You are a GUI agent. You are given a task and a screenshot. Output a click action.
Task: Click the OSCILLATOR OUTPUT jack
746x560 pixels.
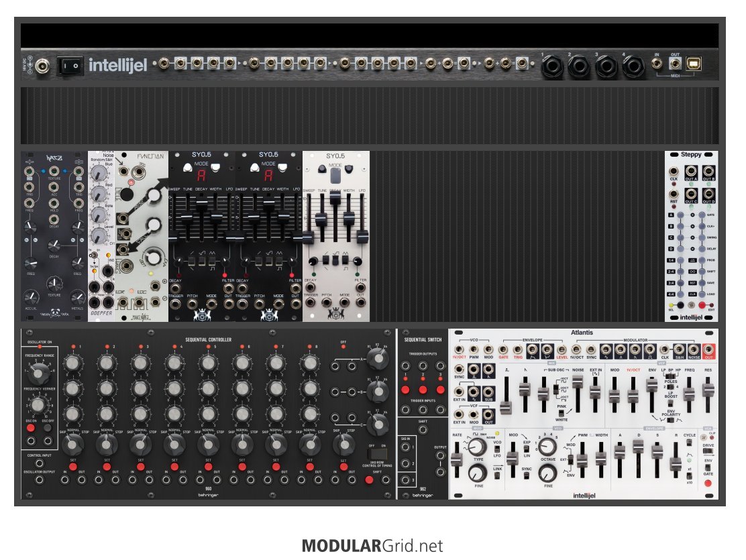39,480
